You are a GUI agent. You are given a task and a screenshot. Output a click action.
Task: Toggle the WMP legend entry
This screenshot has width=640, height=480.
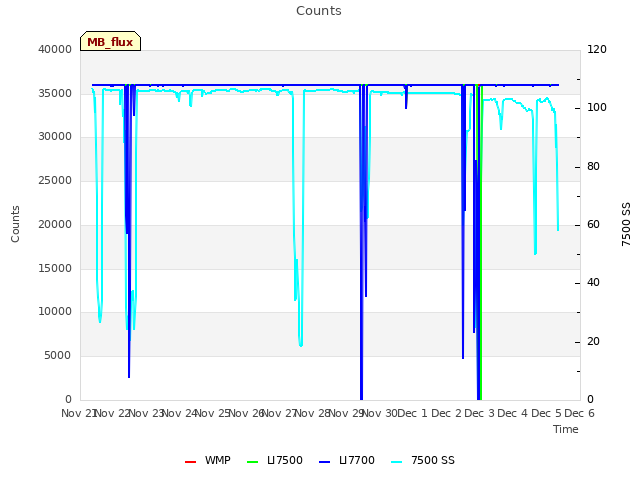click(208, 460)
